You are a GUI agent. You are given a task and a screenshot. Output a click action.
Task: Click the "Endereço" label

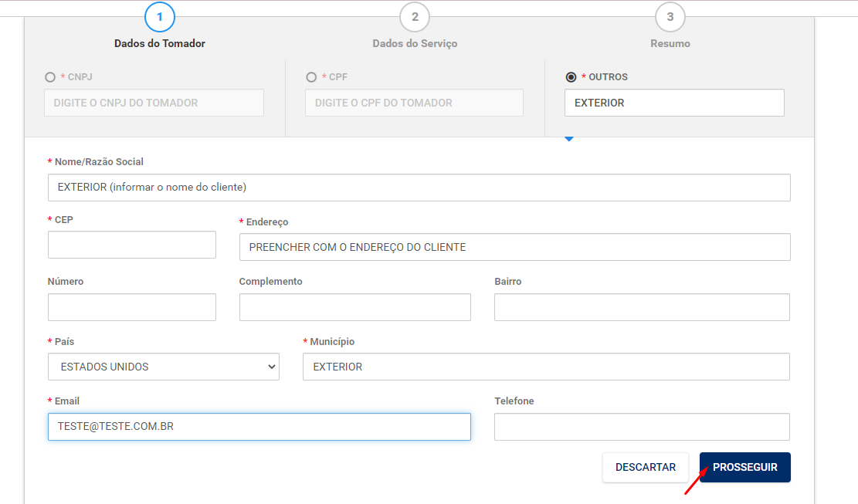[267, 222]
